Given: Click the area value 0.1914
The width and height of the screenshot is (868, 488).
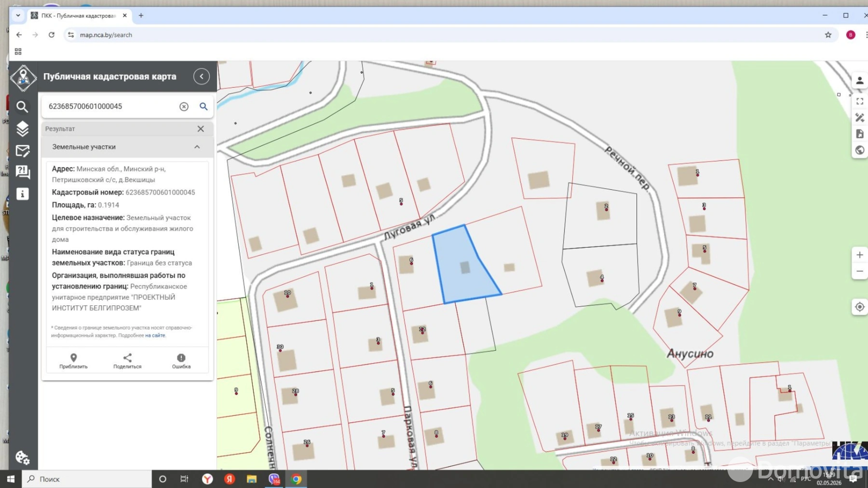Looking at the screenshot, I should pos(108,205).
